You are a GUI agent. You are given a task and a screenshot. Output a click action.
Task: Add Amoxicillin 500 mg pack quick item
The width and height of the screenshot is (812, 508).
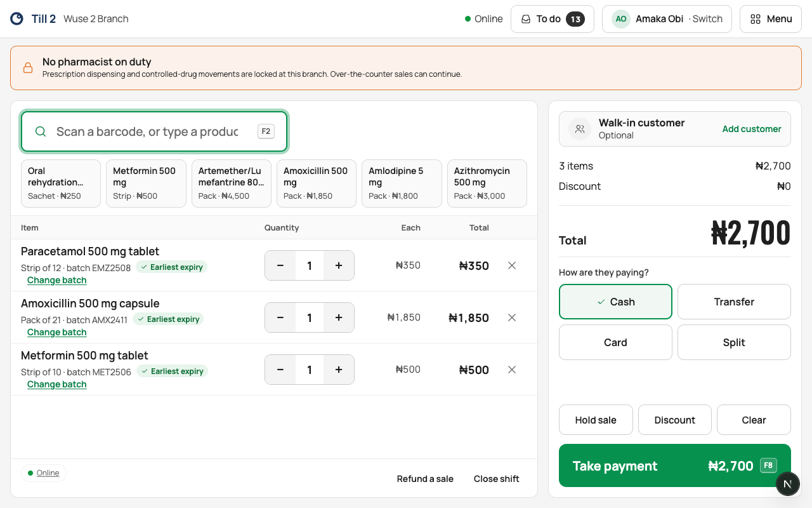(317, 184)
